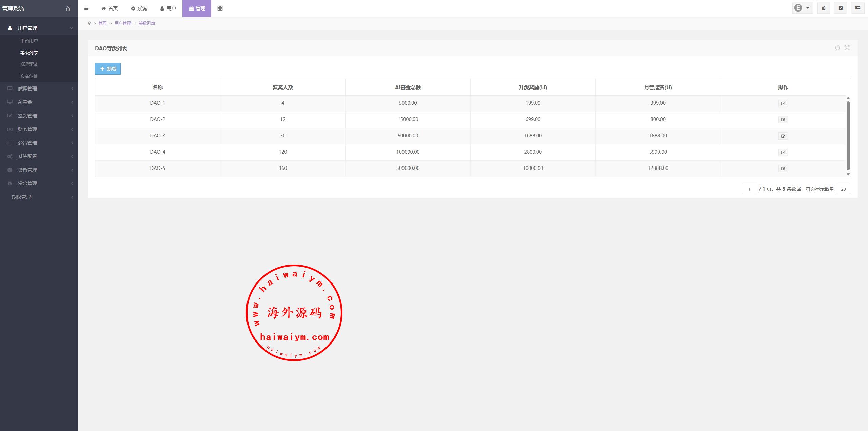The width and height of the screenshot is (868, 431).
Task: Switch to 系统 top tab
Action: [139, 8]
